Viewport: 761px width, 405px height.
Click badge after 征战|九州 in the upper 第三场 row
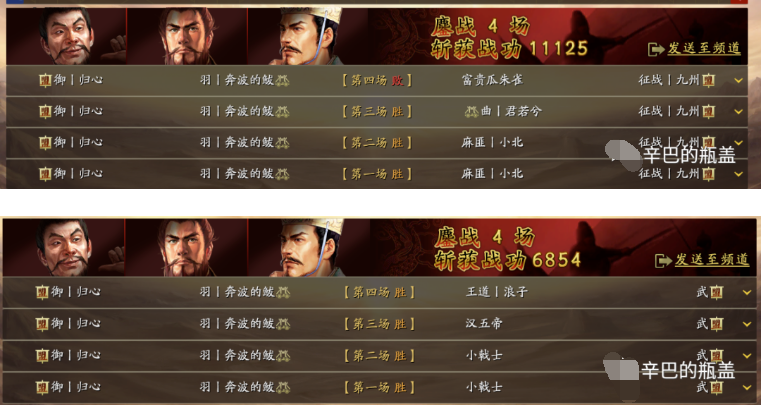click(709, 112)
